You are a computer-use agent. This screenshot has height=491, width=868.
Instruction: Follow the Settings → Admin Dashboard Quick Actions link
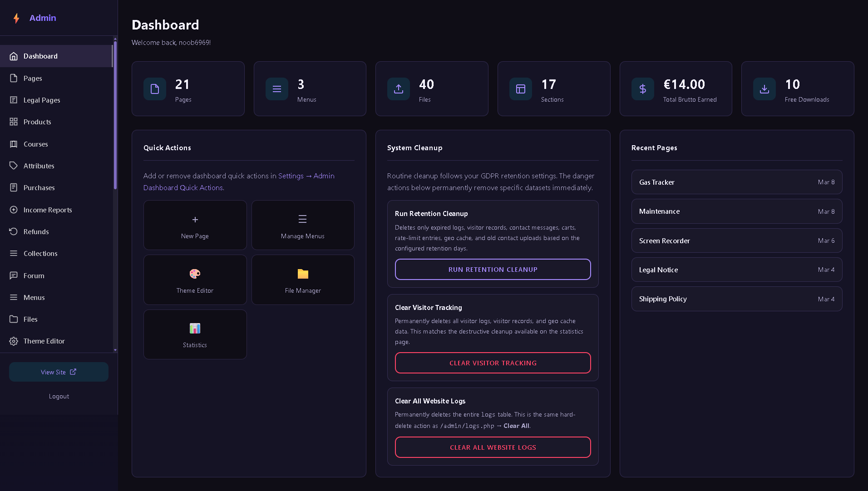[239, 182]
